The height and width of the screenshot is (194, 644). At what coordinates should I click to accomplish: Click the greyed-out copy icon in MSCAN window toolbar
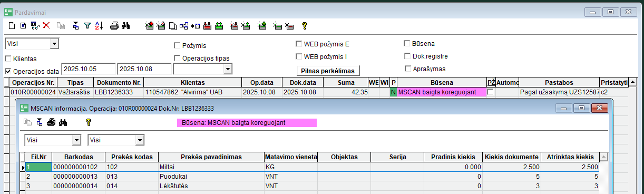(x=28, y=122)
